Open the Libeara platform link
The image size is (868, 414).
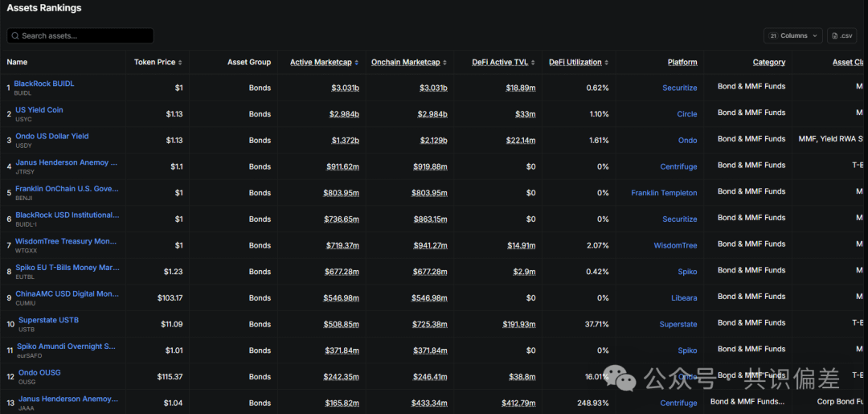[684, 298]
